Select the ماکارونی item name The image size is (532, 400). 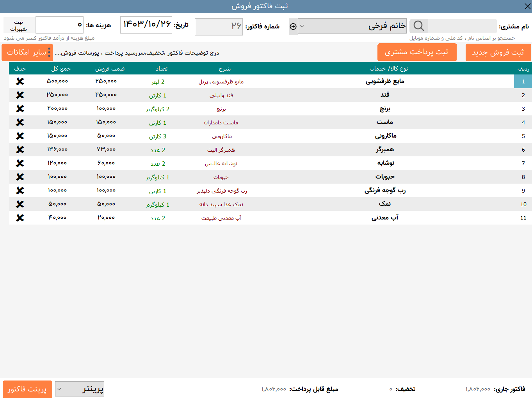coord(386,136)
